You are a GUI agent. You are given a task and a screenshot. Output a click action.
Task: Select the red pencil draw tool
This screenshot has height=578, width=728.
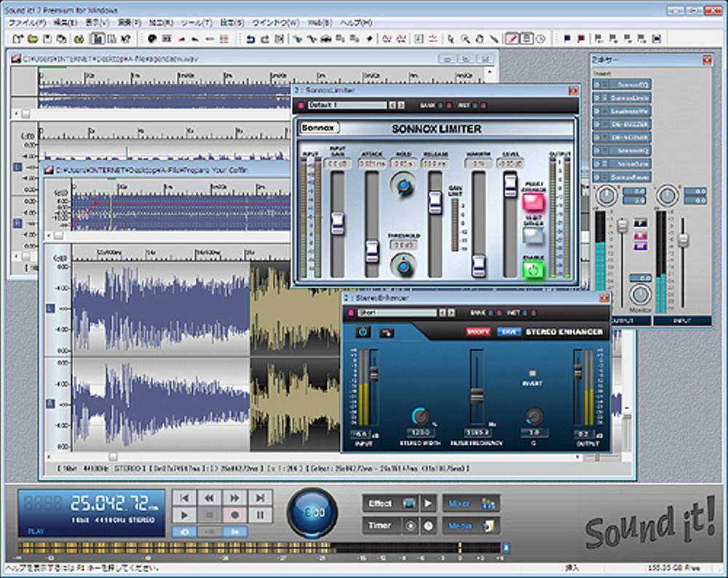coord(512,39)
